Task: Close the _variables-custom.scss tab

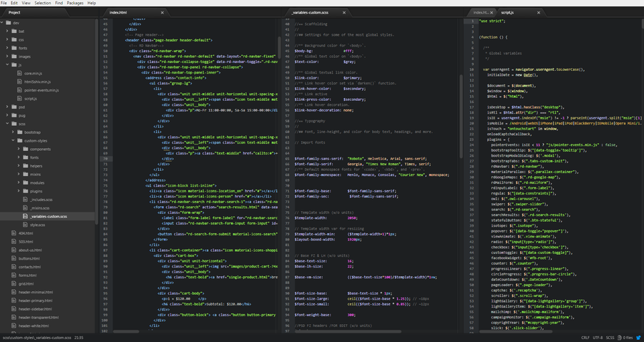Action: pos(345,13)
